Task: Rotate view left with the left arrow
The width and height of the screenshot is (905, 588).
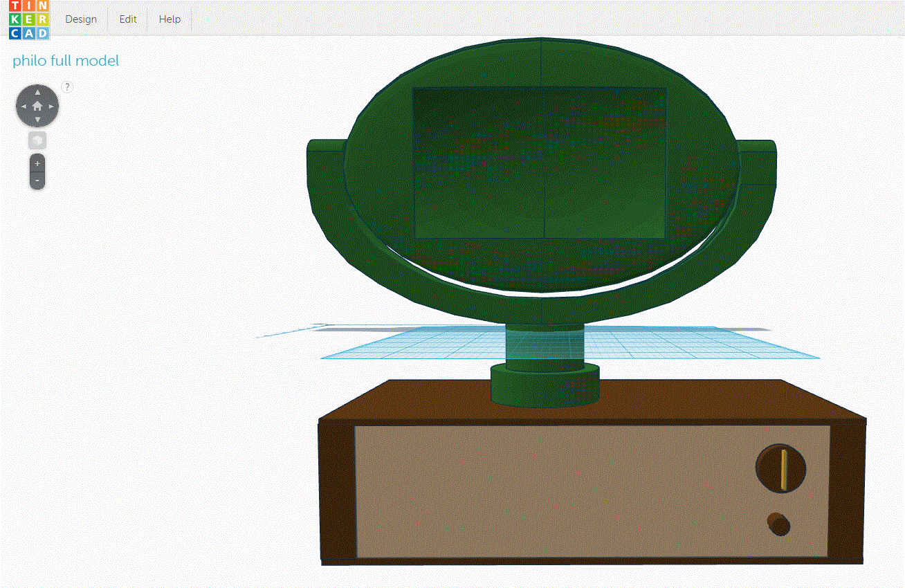Action: pyautogui.click(x=23, y=107)
